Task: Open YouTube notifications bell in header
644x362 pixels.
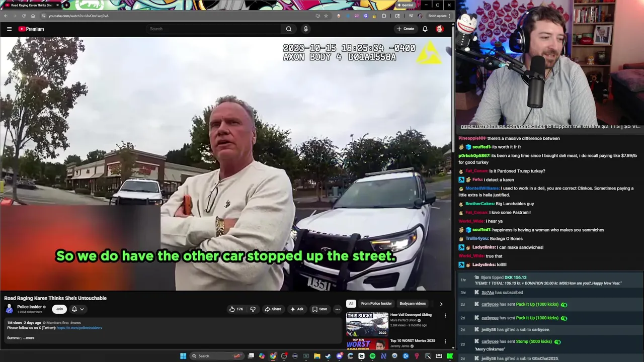Action: [x=425, y=29]
